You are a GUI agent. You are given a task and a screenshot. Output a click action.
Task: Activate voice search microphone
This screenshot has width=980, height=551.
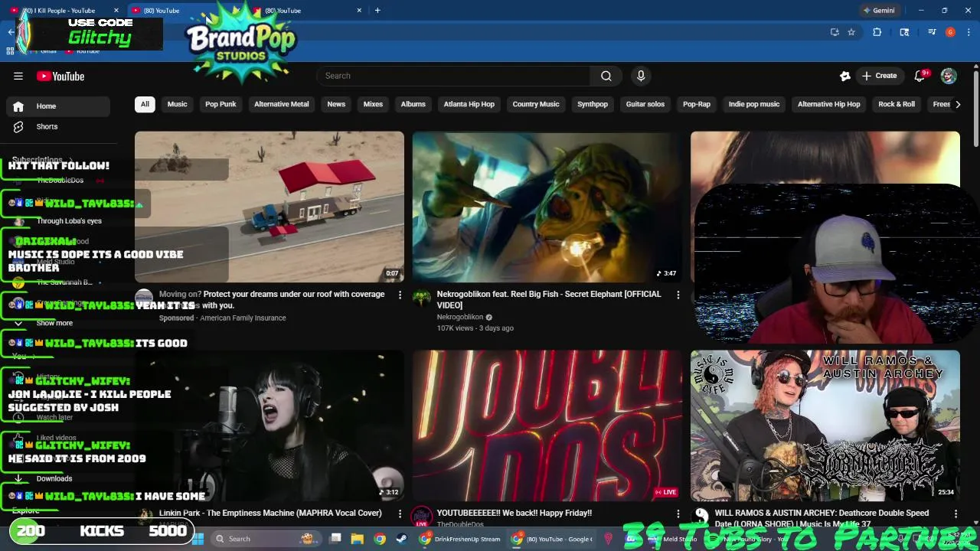pyautogui.click(x=641, y=76)
